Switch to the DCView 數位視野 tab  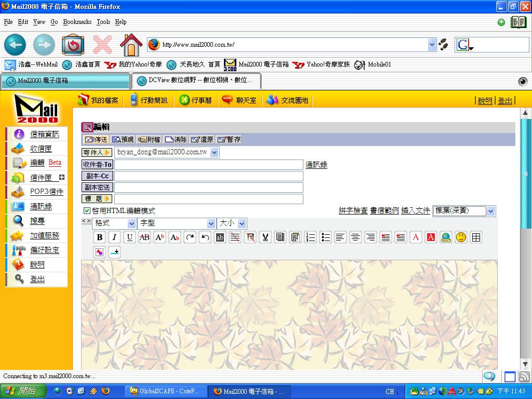196,81
